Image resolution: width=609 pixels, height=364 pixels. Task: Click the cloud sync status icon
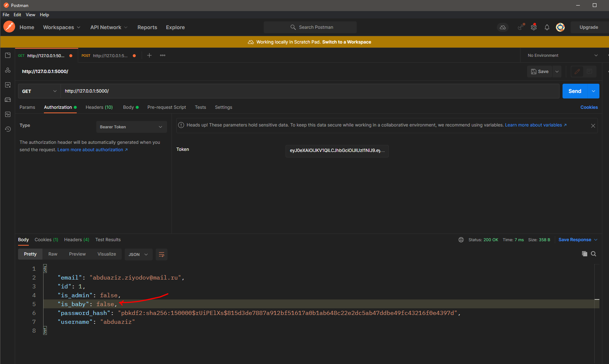click(x=503, y=27)
